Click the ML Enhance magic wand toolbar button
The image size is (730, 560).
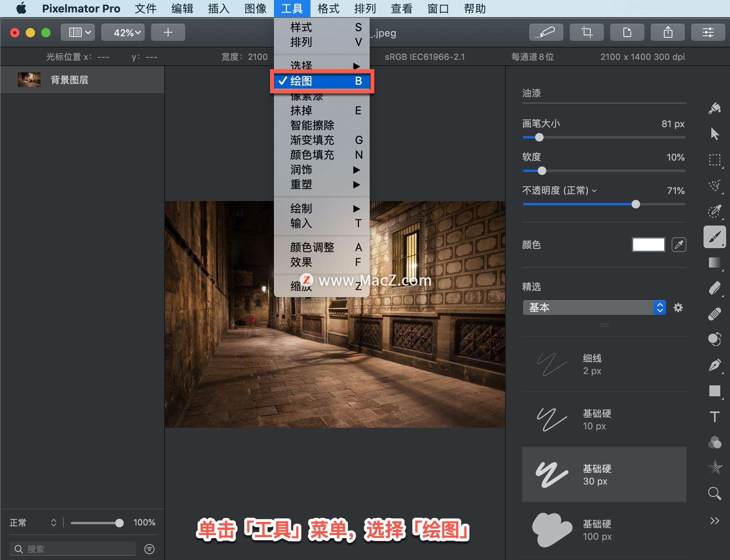tap(546, 32)
